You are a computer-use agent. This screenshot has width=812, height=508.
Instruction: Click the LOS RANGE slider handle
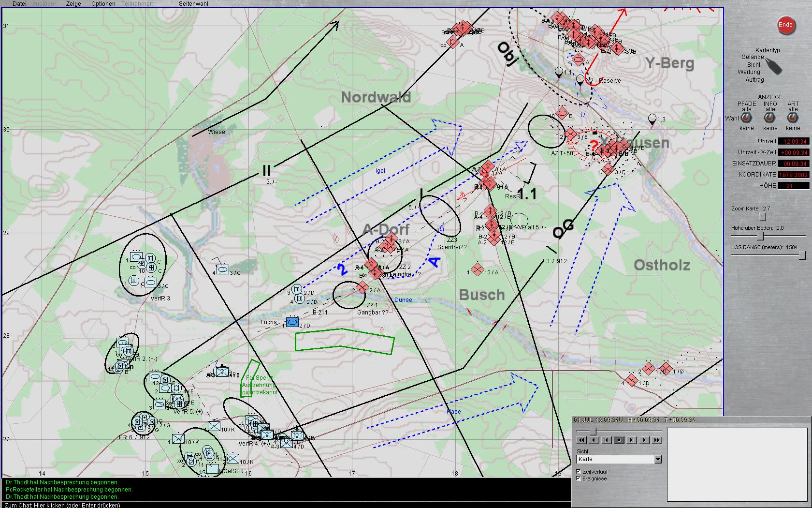coord(802,255)
